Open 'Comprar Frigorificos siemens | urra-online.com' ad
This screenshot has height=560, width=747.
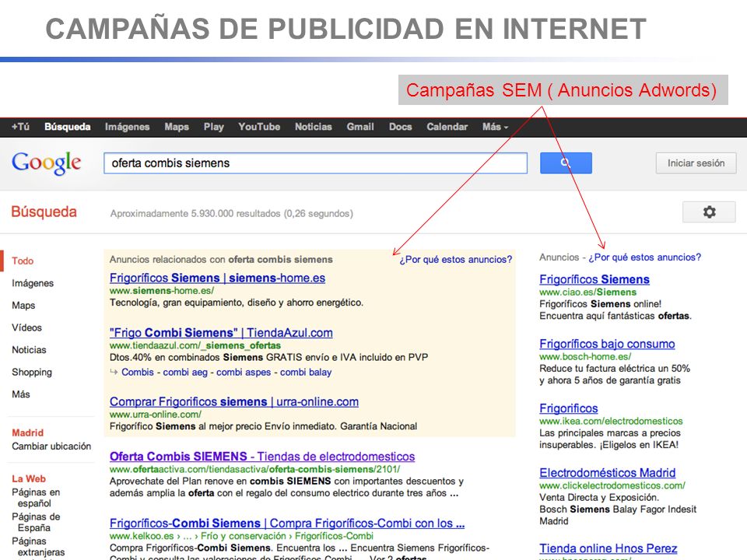(234, 402)
